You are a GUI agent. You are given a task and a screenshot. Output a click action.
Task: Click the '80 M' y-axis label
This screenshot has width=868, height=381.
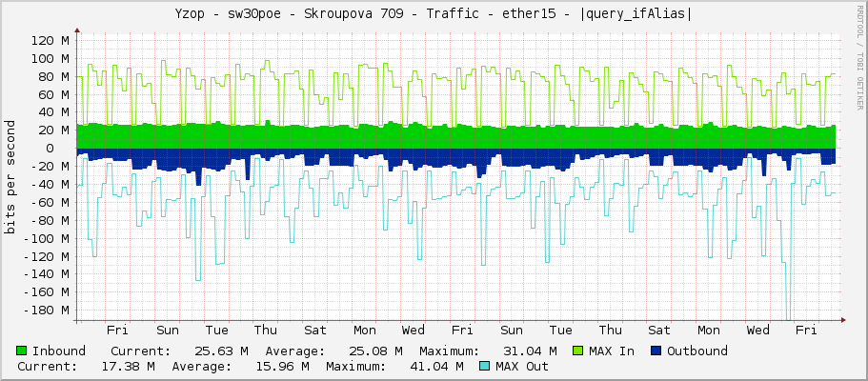pos(54,76)
